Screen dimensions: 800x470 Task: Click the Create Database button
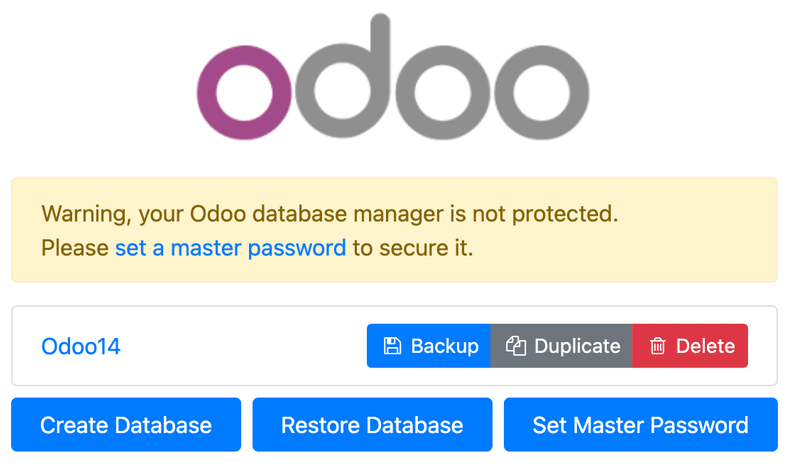[126, 425]
